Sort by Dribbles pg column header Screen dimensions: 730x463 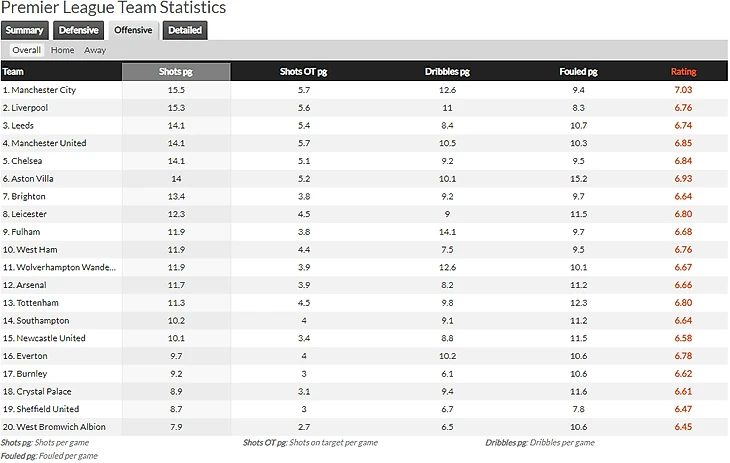tap(447, 72)
